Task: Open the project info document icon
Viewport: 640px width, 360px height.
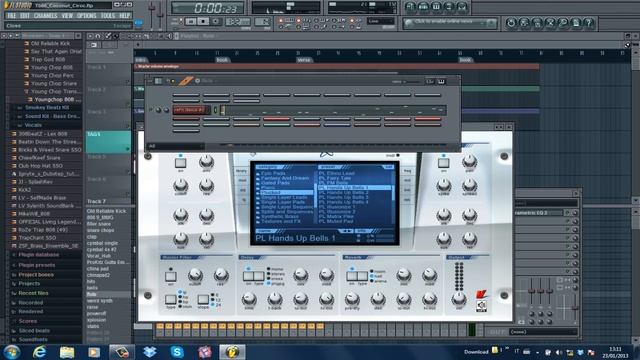Action: pyautogui.click(x=576, y=23)
